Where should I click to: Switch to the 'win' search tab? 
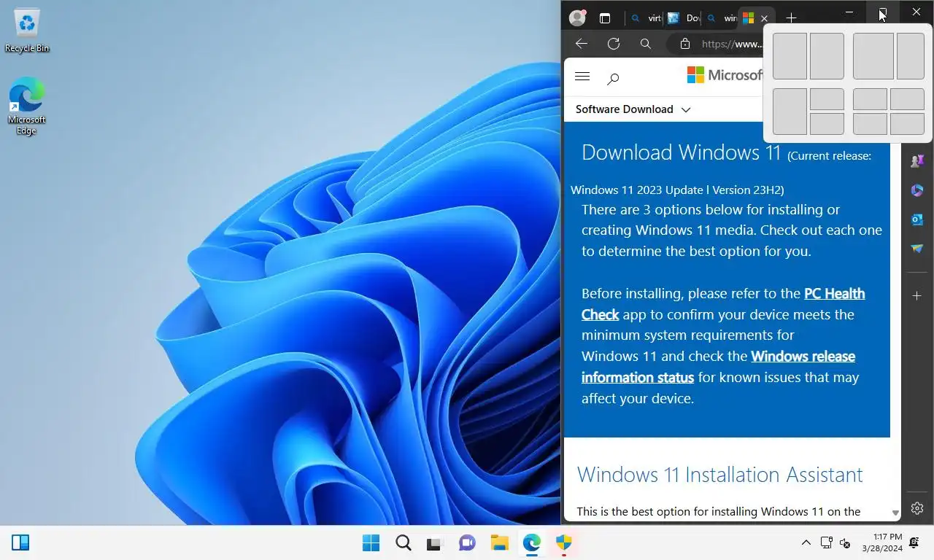[x=721, y=18]
